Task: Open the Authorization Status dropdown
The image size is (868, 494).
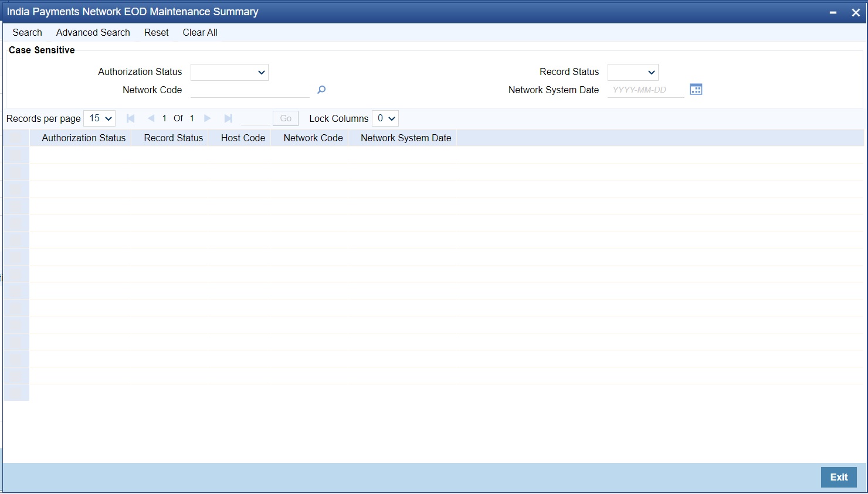Action: tap(229, 72)
